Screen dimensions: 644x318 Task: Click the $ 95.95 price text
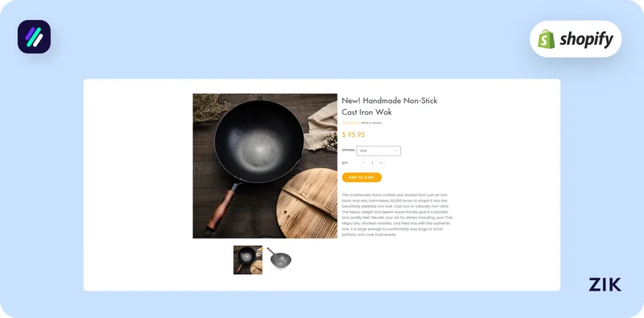click(353, 135)
